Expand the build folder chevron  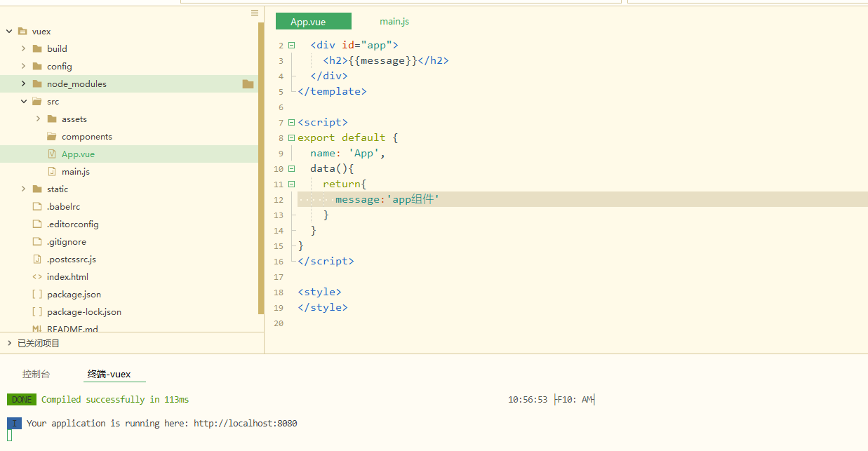point(23,48)
